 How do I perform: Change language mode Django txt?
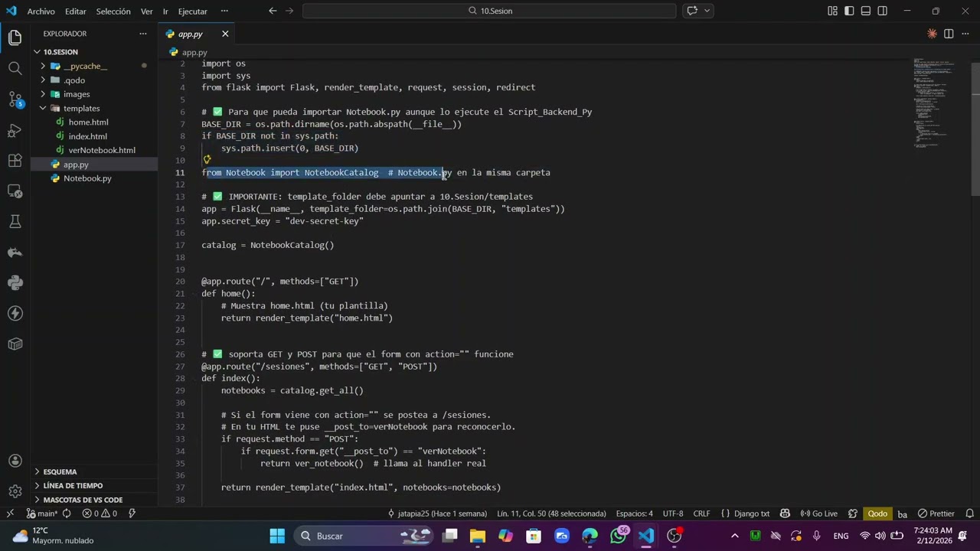(746, 514)
